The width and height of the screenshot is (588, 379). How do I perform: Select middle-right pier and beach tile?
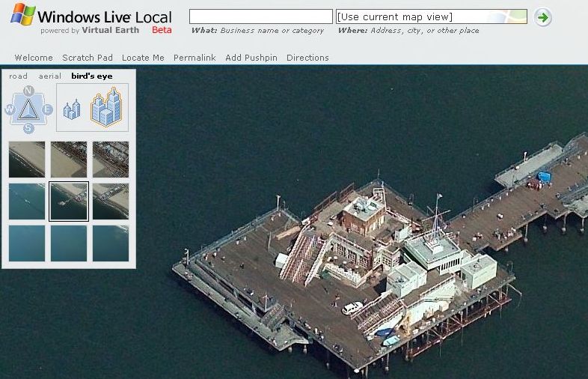pos(111,201)
